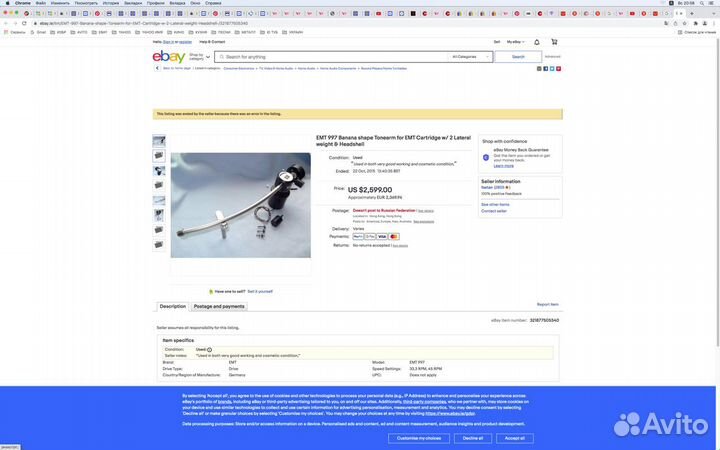The height and width of the screenshot is (450, 720).
Task: Switch to the Postage and payments tab
Action: click(219, 306)
